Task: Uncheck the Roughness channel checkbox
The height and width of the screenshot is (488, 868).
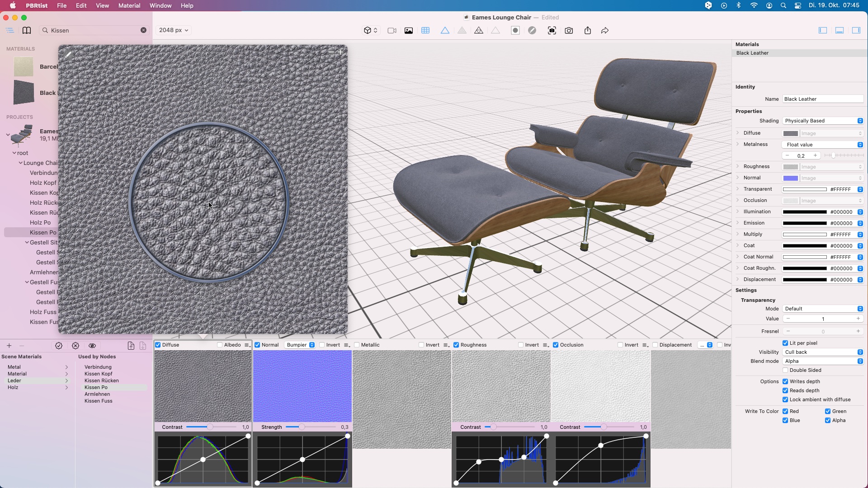Action: [456, 345]
